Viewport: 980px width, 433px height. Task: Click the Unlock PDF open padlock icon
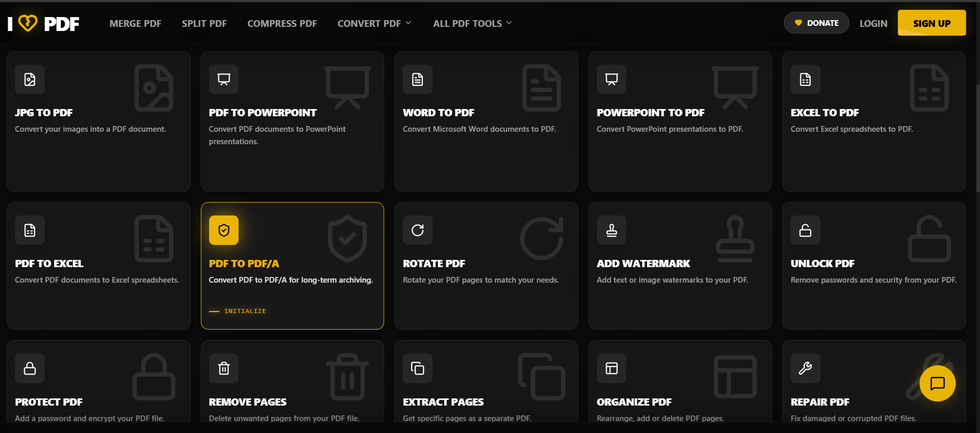pyautogui.click(x=805, y=230)
